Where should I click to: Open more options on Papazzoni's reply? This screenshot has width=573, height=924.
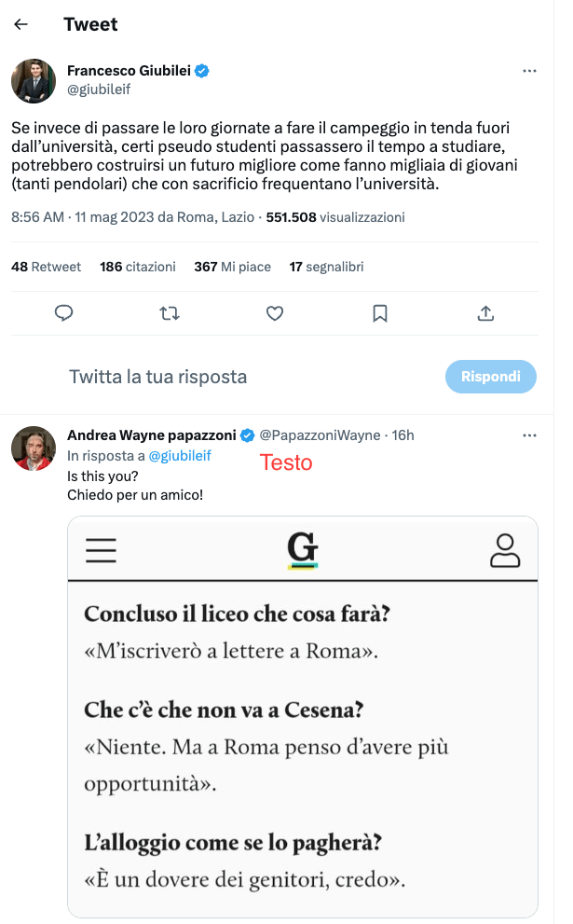click(x=529, y=435)
